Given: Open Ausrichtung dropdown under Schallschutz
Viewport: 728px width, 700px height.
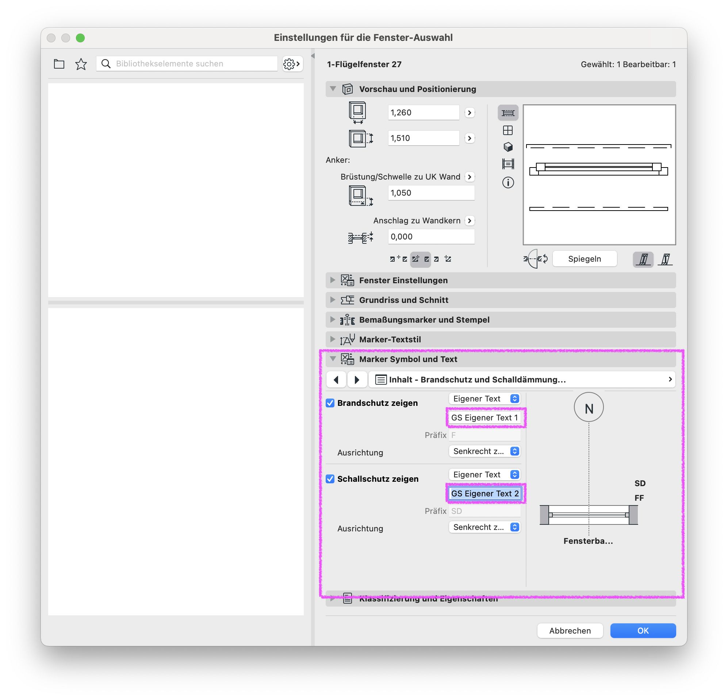Looking at the screenshot, I should (484, 527).
